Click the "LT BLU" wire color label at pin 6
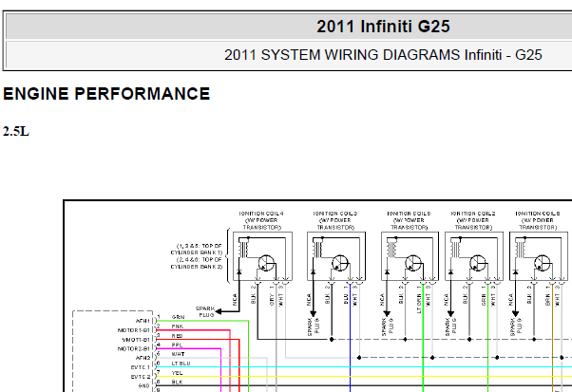Screen dimensions: 572x392 tap(181, 364)
